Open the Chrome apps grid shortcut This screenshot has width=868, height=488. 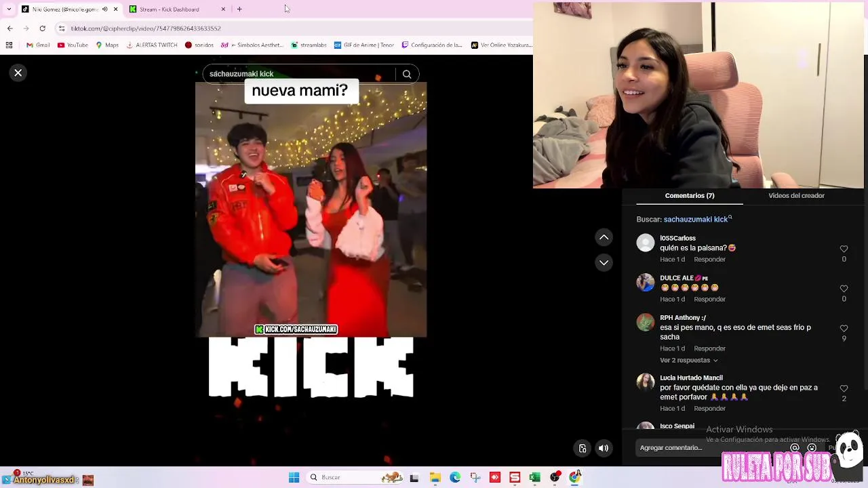click(x=9, y=45)
